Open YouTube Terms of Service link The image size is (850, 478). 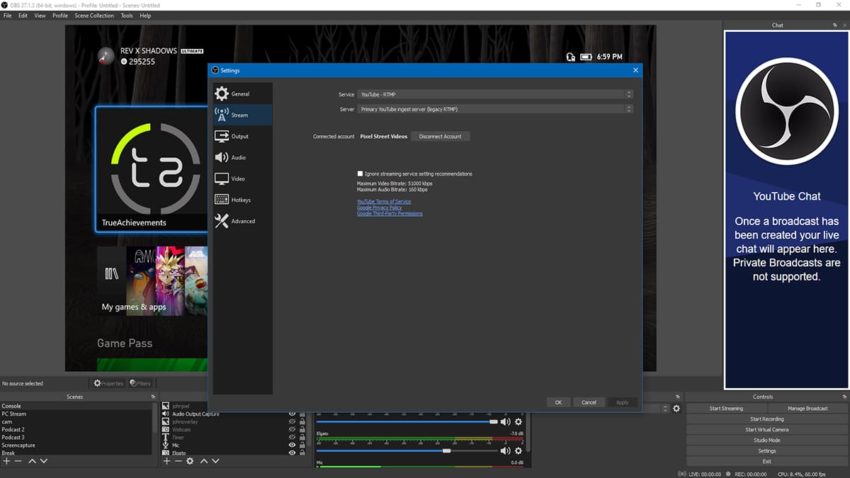[x=384, y=202]
